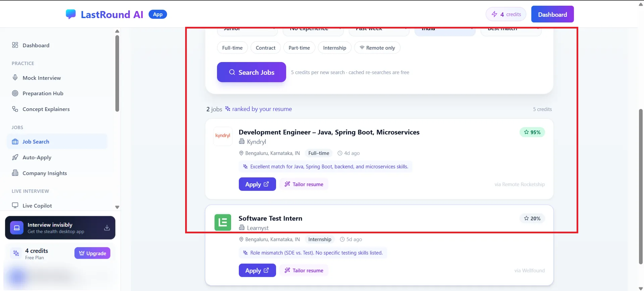Screen dimensions: 644x291
Task: Click via Wellfound source text
Action: click(530, 271)
